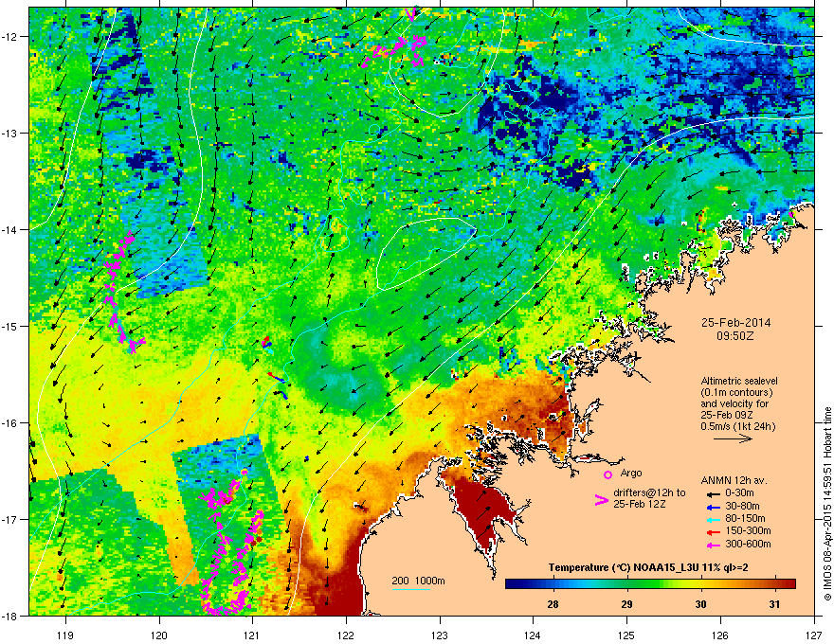This screenshot has width=834, height=644.
Task: Click the magenta 300-600m arrow legend symbol
Action: 714,545
